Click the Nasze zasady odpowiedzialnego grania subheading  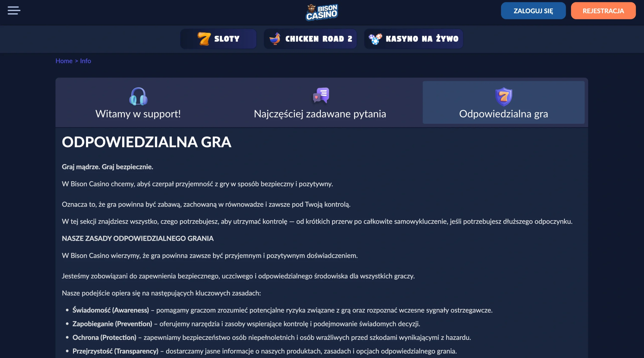point(138,238)
